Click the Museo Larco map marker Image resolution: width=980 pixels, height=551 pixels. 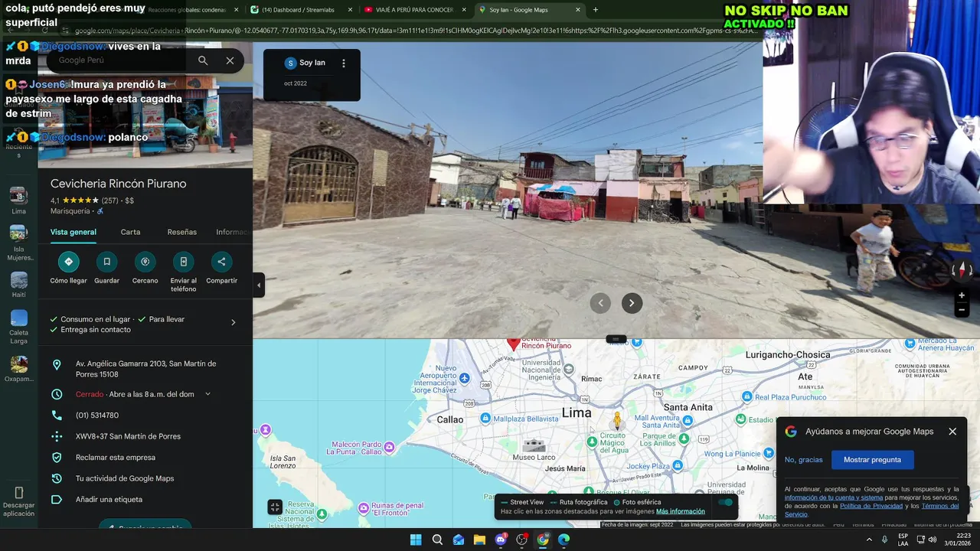click(x=534, y=445)
